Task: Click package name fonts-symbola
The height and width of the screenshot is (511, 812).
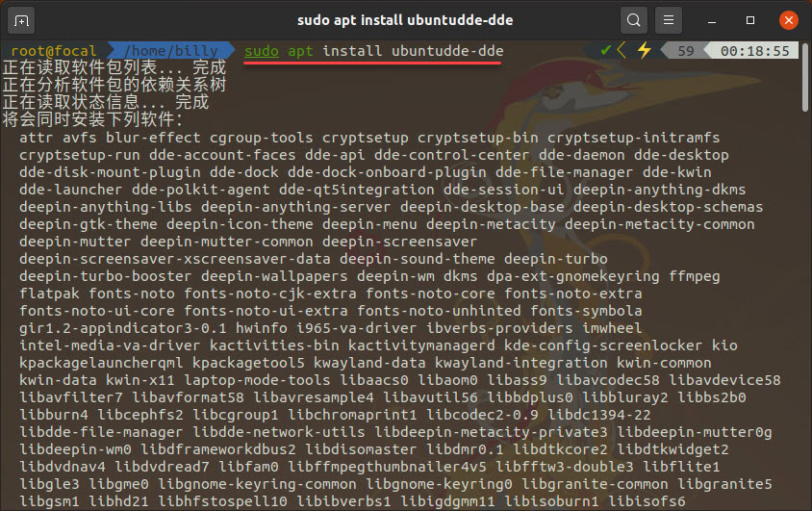Action: (x=586, y=311)
